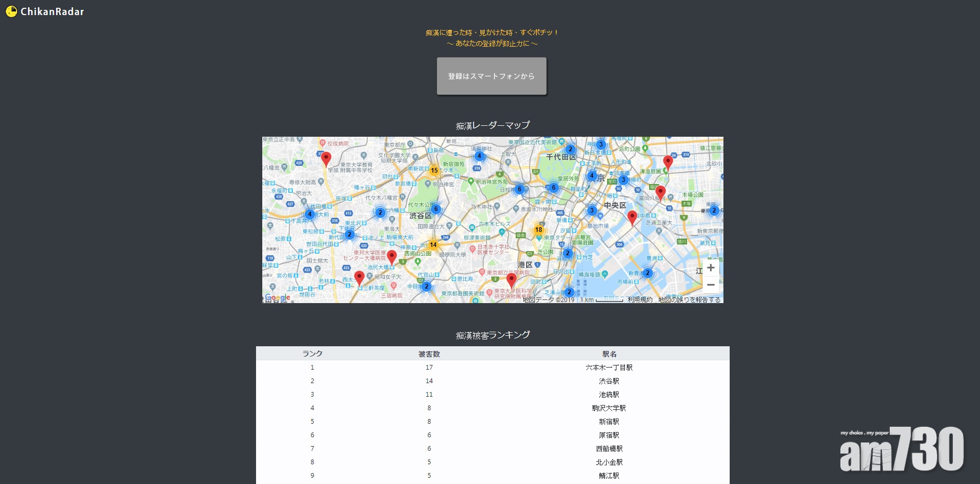The width and height of the screenshot is (980, 484).
Task: Click the red pin near 東京大学医科学研究所
Action: click(512, 279)
